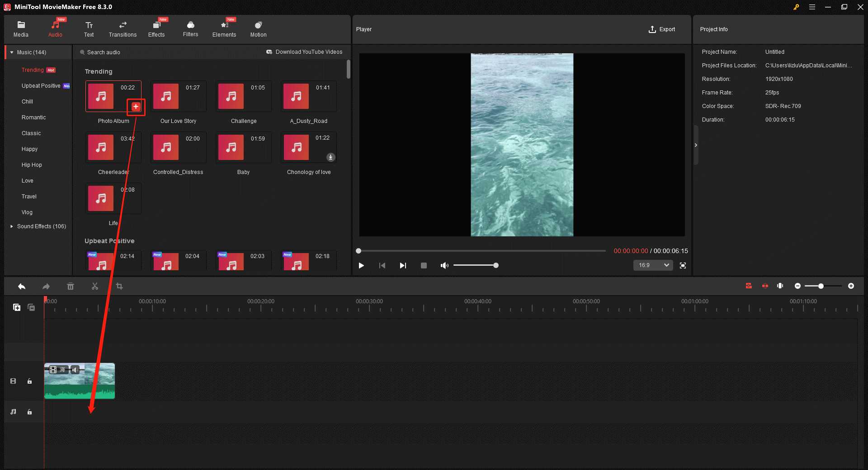Open Download YouTube Videos

click(x=304, y=52)
